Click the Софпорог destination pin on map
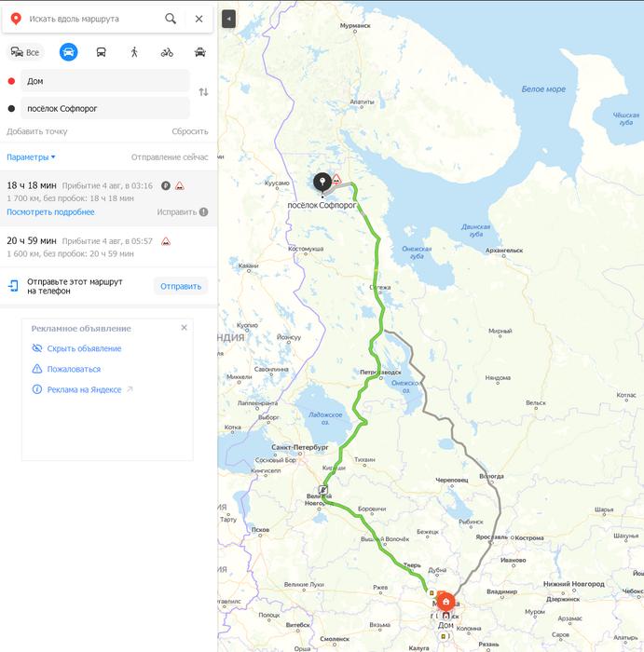The width and height of the screenshot is (644, 652). pyautogui.click(x=322, y=182)
